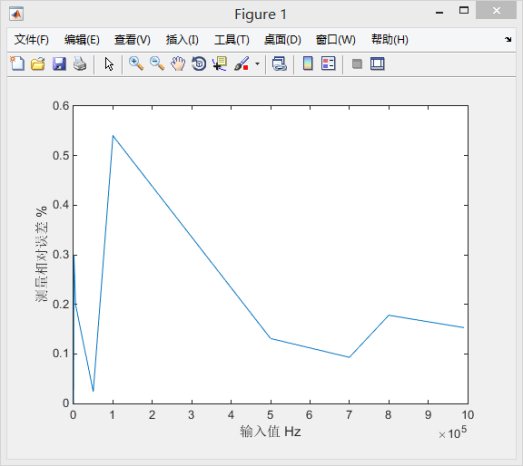Click the Link Plot icon
This screenshot has width=523, height=466.
[x=279, y=64]
